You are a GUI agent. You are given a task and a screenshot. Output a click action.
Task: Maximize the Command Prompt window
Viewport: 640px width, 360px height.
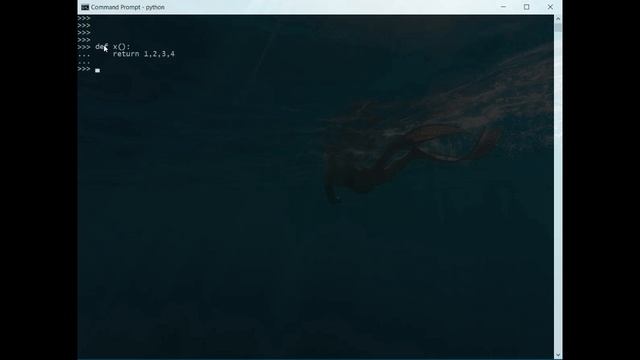(527, 7)
